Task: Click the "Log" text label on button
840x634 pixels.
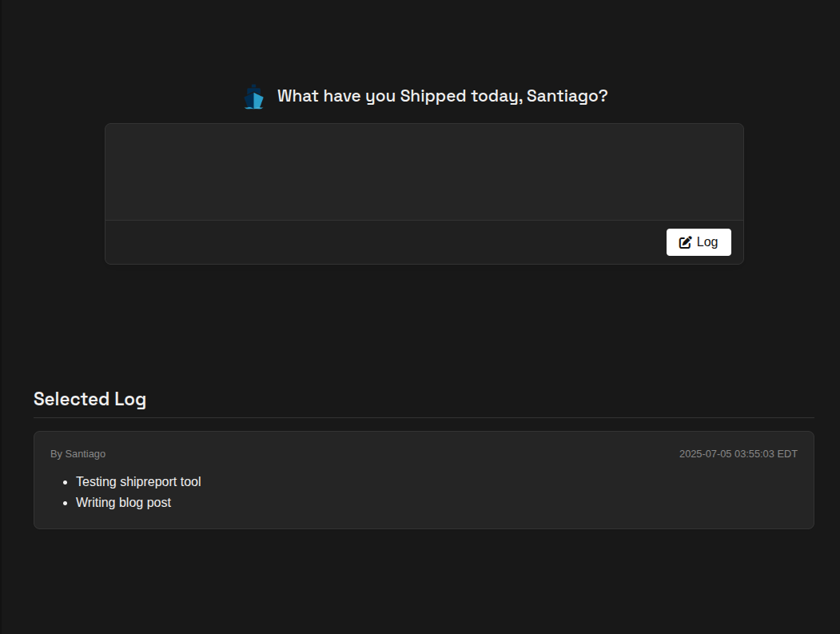Action: tap(707, 242)
